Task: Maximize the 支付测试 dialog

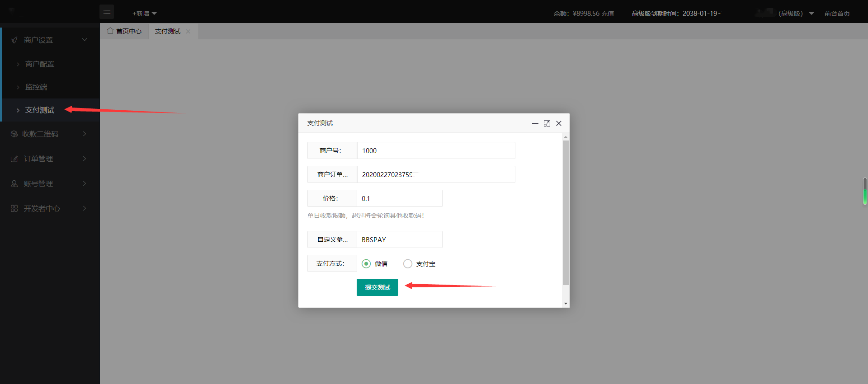Action: coord(547,123)
